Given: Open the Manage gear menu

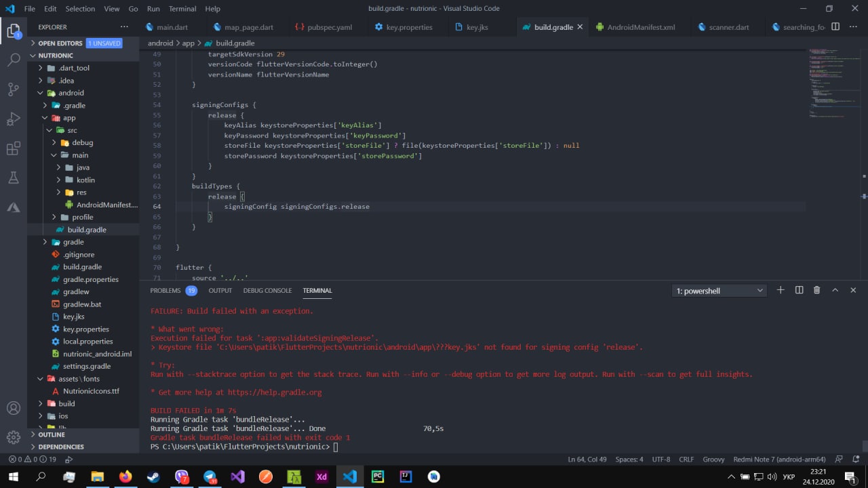Looking at the screenshot, I should [x=14, y=437].
